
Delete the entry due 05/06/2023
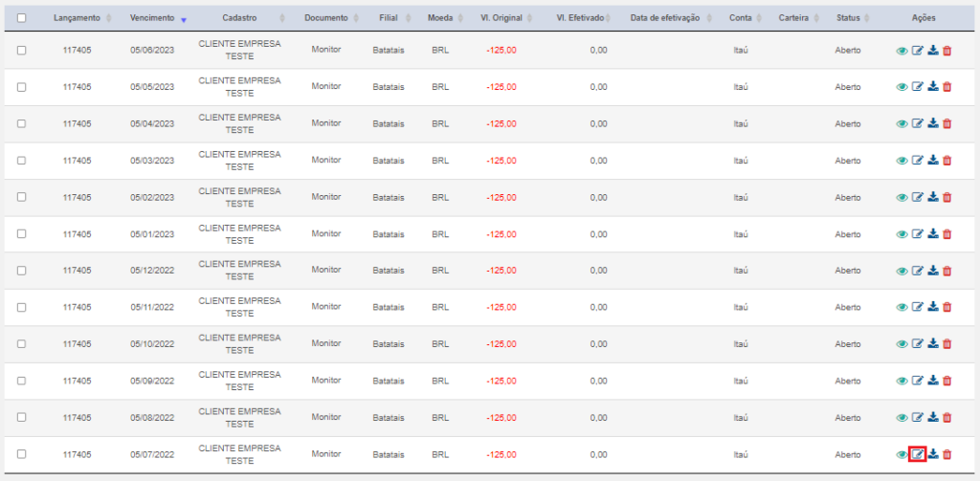pyautogui.click(x=947, y=52)
